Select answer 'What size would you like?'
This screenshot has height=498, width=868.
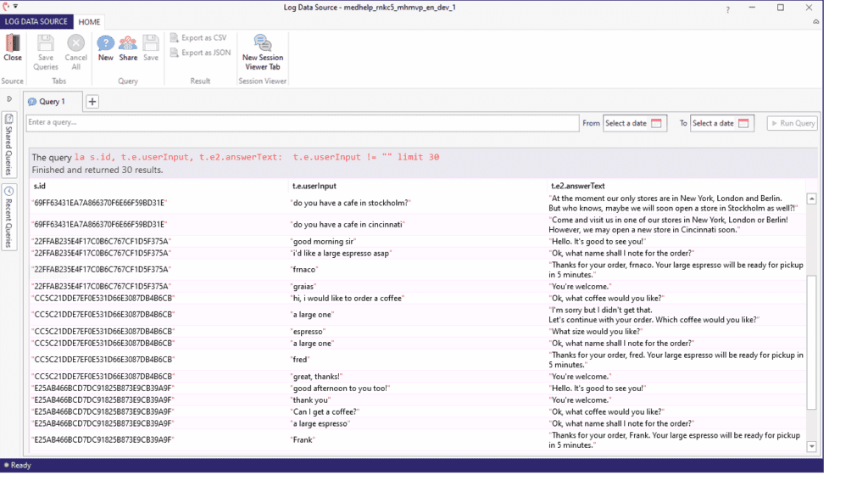coord(596,331)
